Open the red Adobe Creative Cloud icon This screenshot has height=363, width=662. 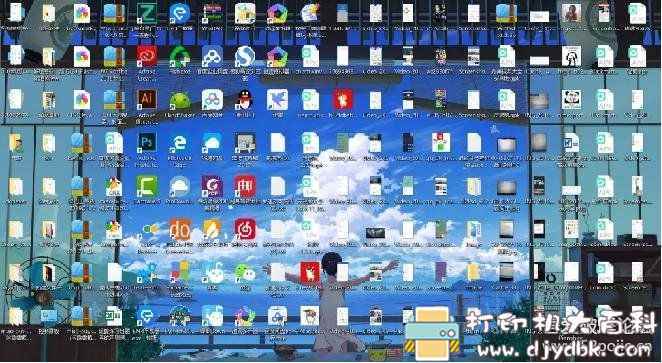147,56
